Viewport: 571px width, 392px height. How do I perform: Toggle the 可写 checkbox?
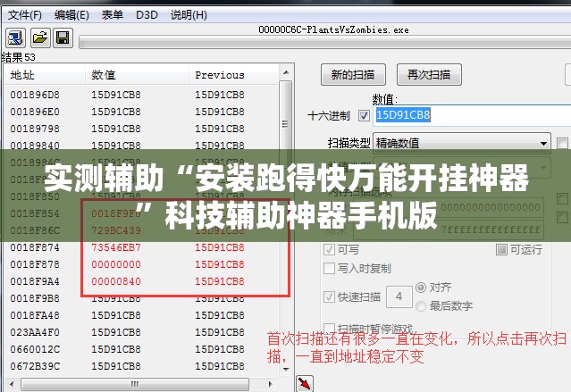[329, 250]
